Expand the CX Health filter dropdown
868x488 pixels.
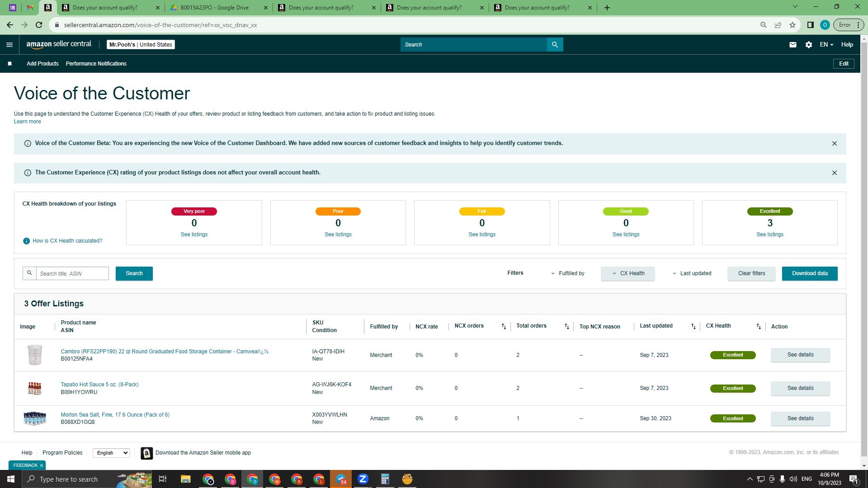628,273
